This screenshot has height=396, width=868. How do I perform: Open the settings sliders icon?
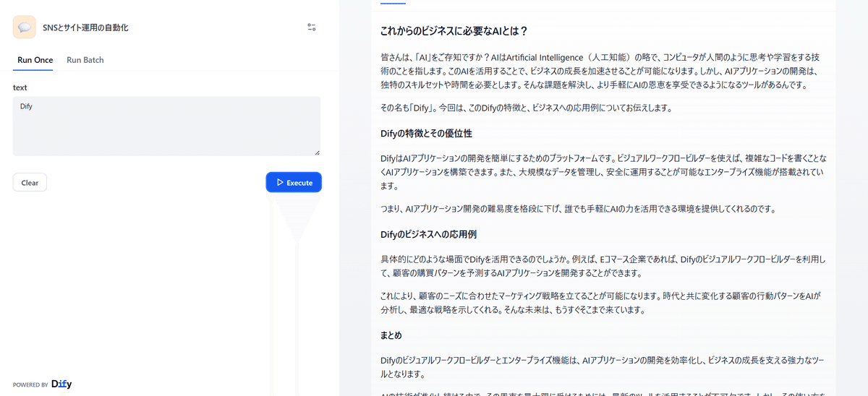(312, 27)
